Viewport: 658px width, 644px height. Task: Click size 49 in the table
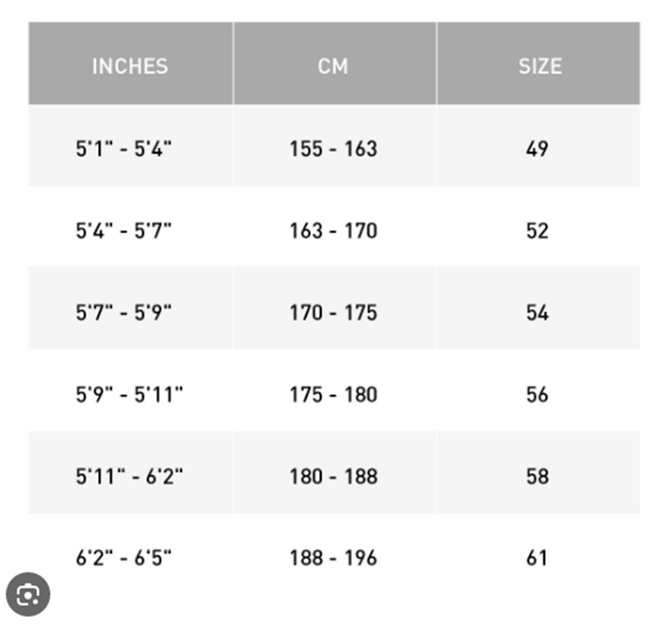(x=537, y=149)
